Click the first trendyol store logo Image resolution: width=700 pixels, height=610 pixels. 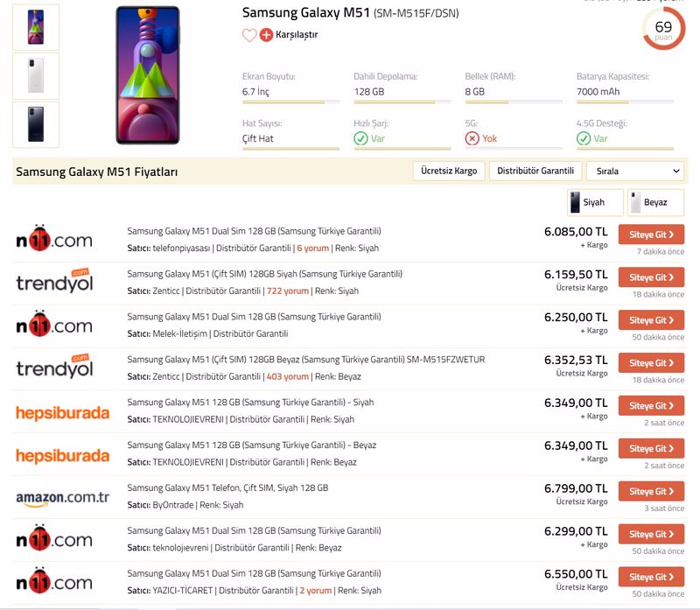tap(53, 282)
